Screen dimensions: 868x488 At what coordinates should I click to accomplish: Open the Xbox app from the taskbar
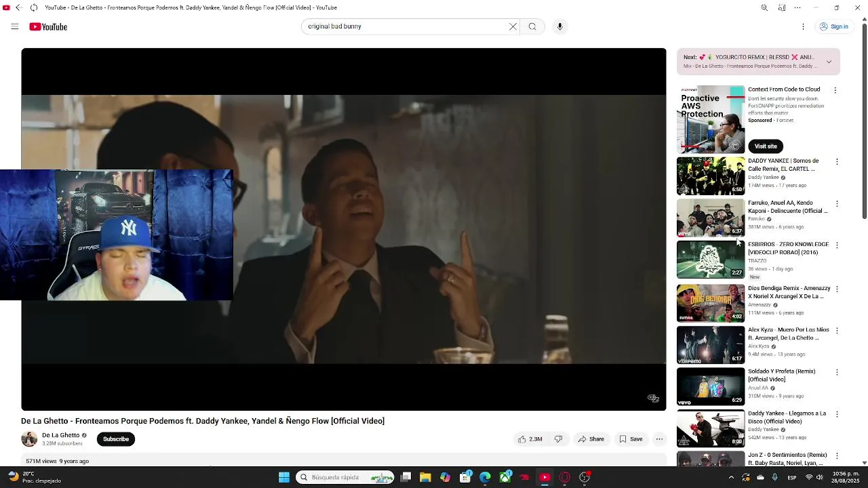click(505, 477)
